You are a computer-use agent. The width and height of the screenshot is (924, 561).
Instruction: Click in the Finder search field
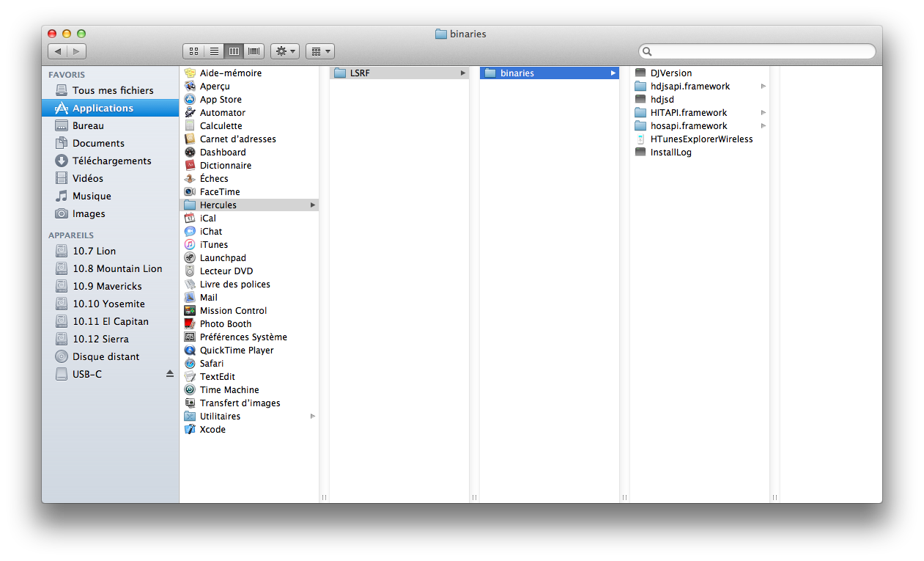[757, 51]
